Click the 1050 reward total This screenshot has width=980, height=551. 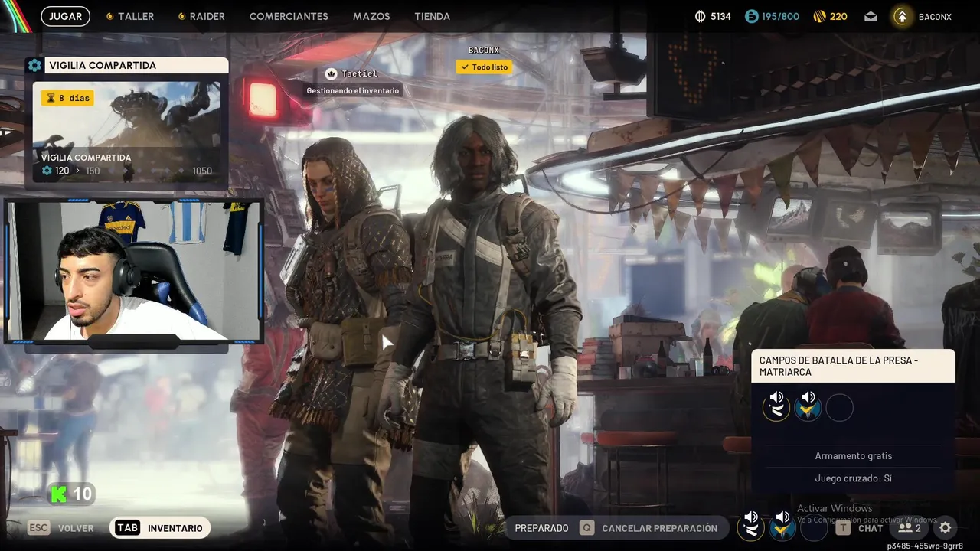(202, 171)
